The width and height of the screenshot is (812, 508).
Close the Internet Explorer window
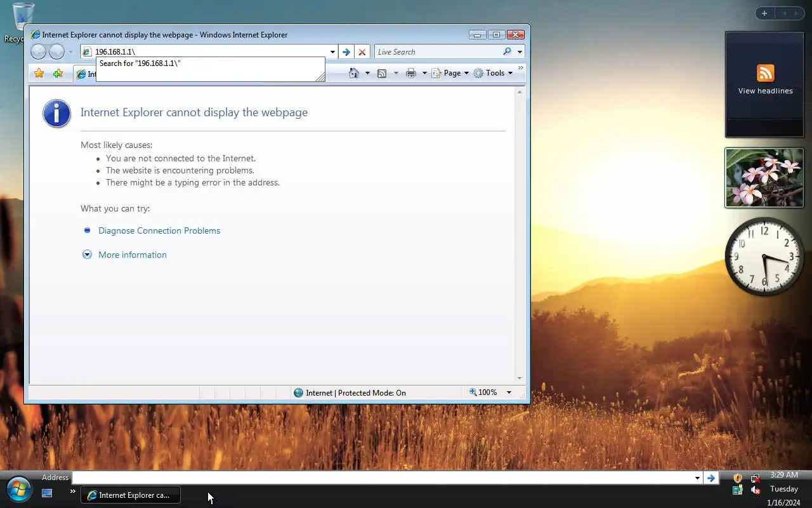coord(516,34)
